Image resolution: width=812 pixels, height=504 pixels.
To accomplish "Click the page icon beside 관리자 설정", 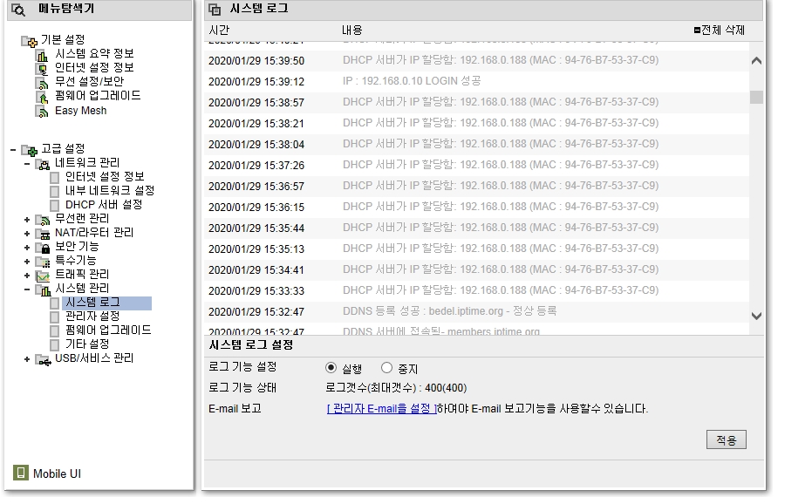I will (54, 317).
